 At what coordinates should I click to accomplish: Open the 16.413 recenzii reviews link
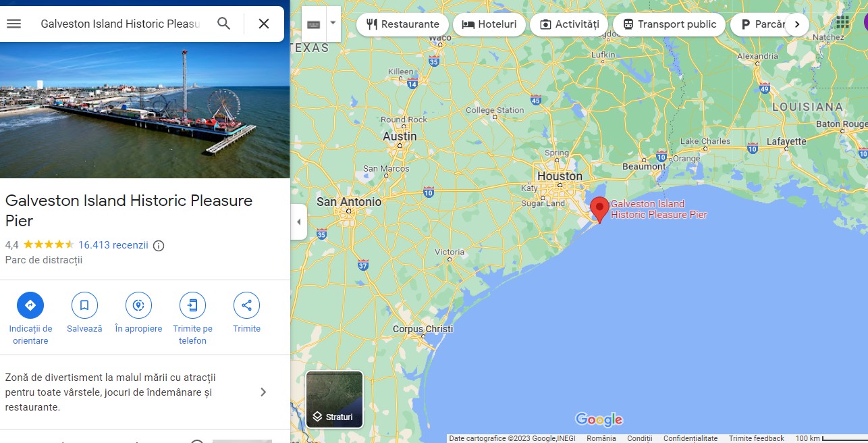113,245
